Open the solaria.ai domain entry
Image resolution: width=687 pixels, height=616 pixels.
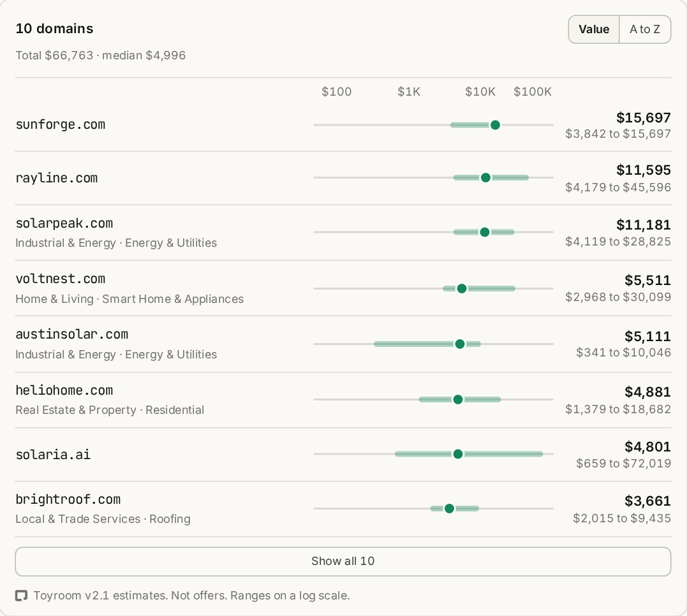point(343,455)
